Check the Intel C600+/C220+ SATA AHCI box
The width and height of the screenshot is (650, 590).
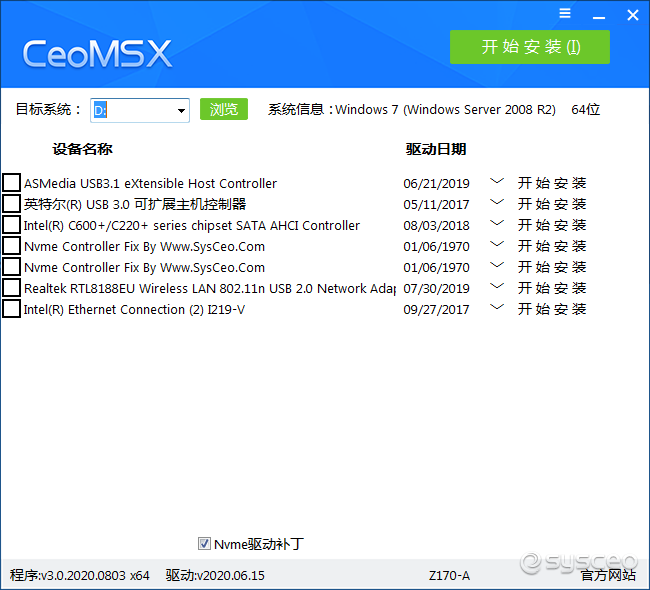[x=12, y=225]
